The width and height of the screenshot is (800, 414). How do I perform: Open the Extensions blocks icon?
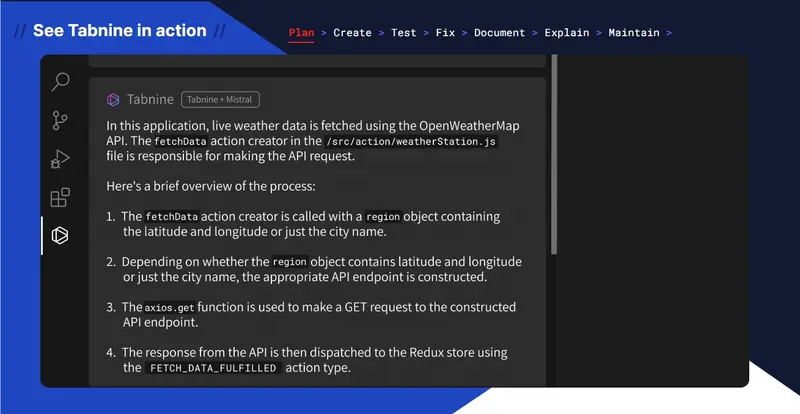60,198
